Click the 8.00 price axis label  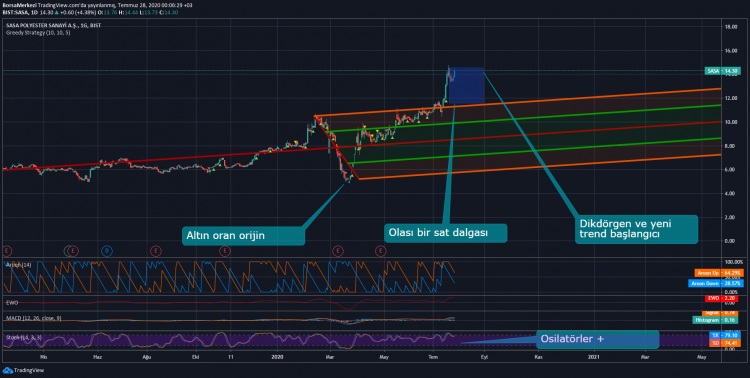click(731, 146)
